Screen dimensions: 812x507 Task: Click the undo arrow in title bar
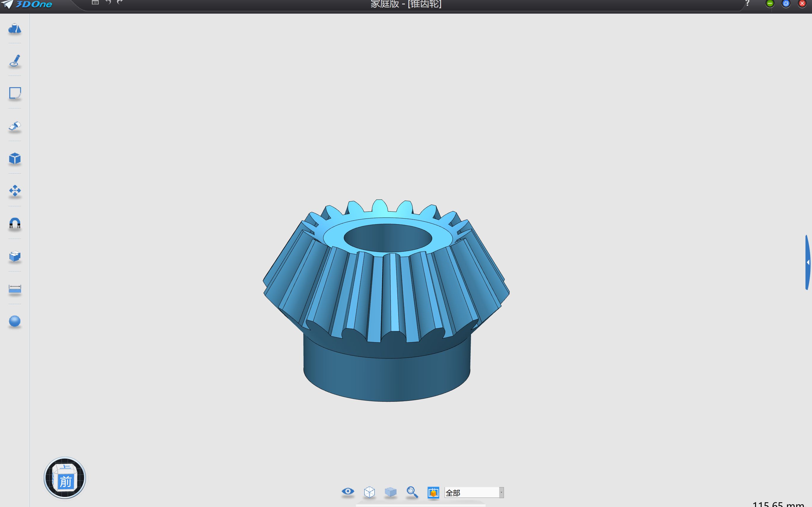108,2
